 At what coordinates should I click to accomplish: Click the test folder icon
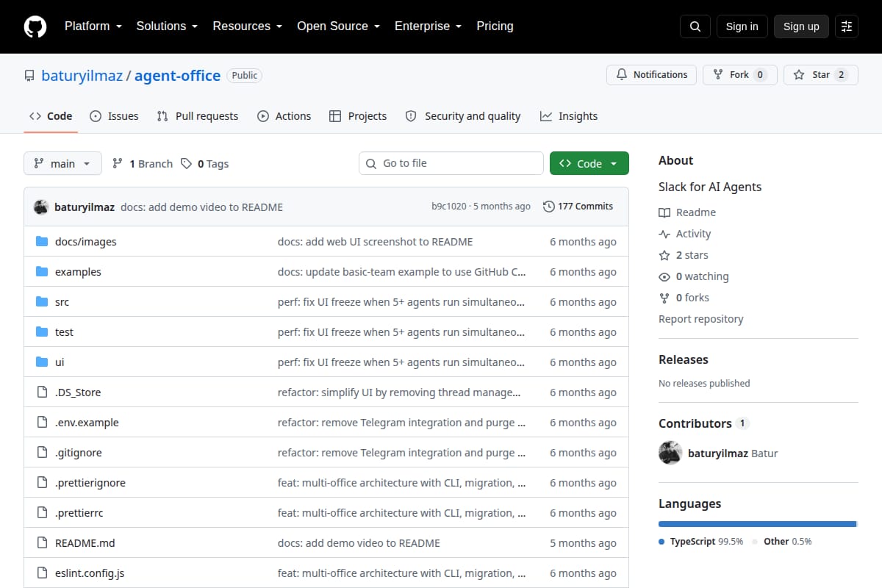[42, 332]
